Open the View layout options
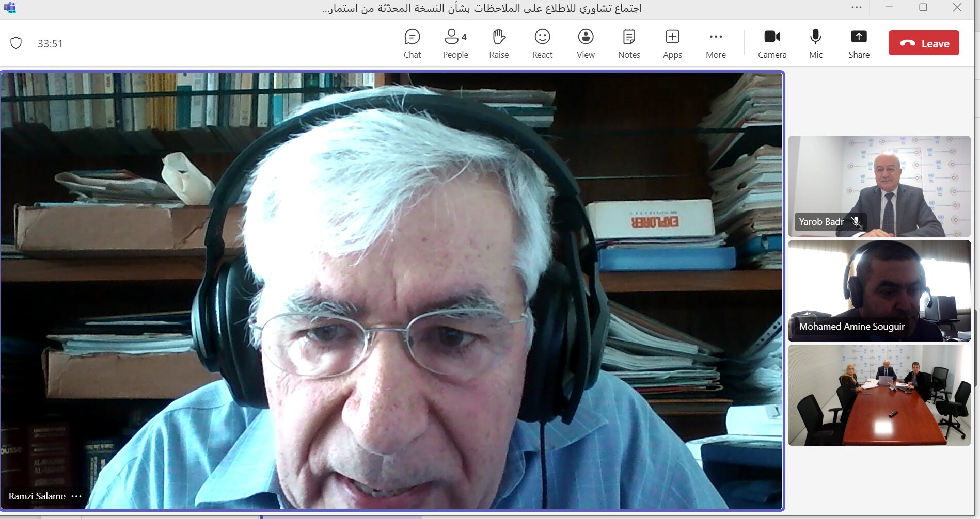The image size is (980, 519). pos(586,44)
